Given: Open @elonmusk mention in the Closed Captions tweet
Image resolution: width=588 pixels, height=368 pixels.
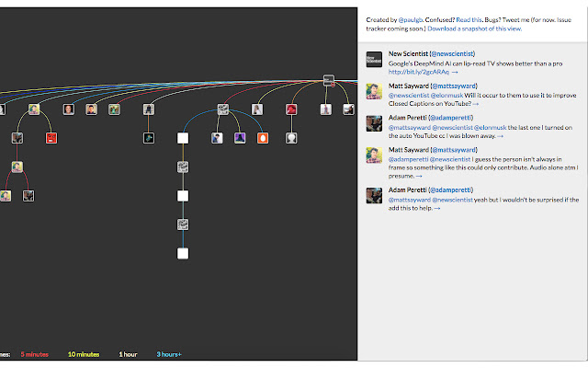Looking at the screenshot, I should tap(447, 96).
